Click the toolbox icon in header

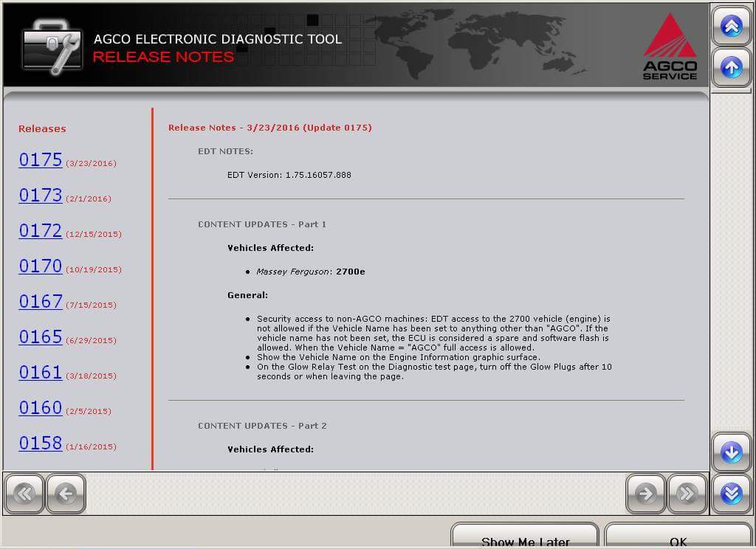(x=52, y=46)
